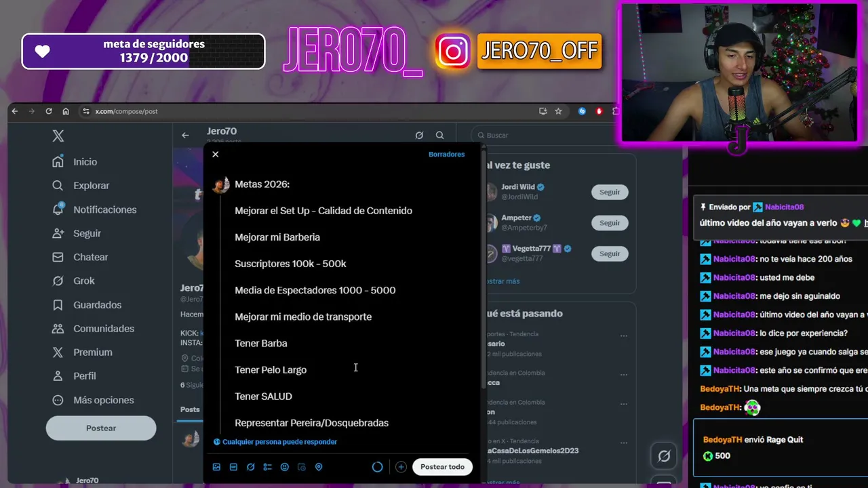The width and height of the screenshot is (868, 488).
Task: Click the browser home icon
Action: pyautogui.click(x=66, y=111)
